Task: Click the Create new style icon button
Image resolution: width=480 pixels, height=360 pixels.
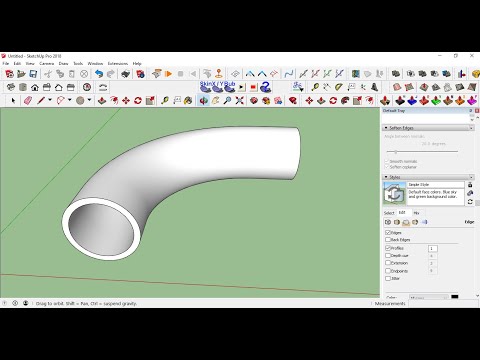Action: 470,193
